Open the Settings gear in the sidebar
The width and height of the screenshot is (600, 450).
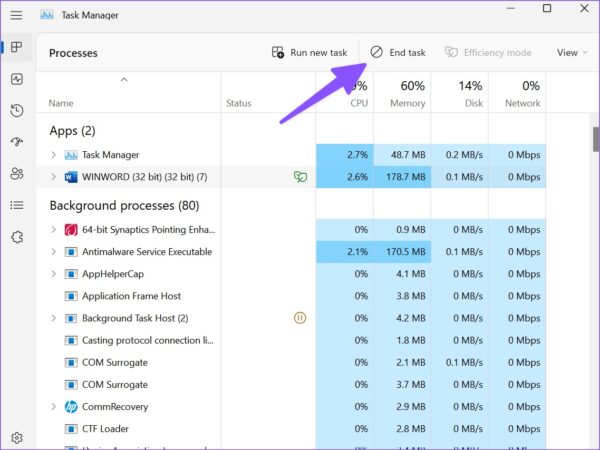tap(17, 437)
